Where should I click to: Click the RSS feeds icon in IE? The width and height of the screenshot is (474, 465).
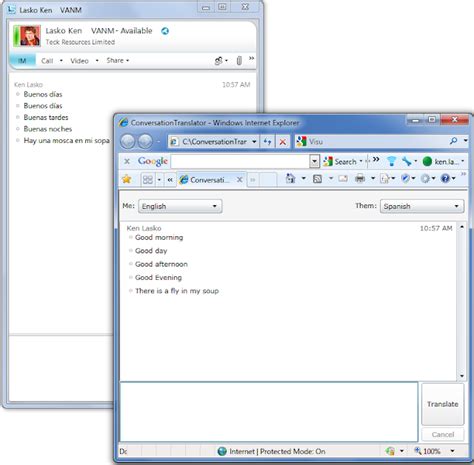click(x=317, y=179)
